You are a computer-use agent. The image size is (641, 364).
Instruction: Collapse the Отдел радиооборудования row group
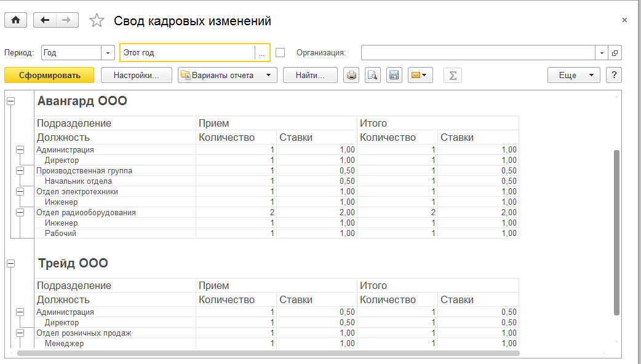click(x=20, y=213)
